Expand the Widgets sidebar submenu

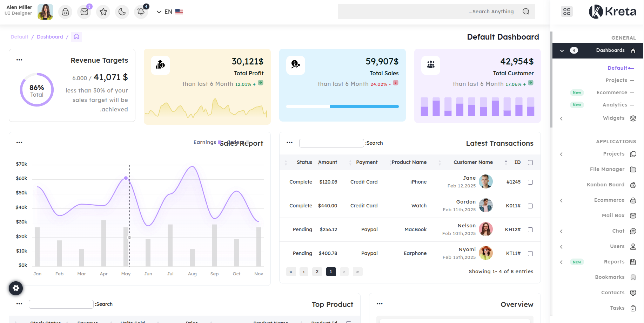pos(614,118)
